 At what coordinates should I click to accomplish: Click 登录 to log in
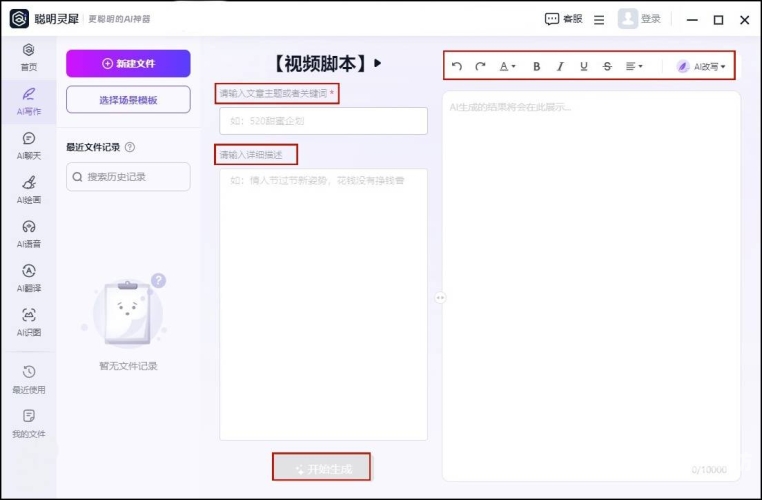(x=651, y=19)
